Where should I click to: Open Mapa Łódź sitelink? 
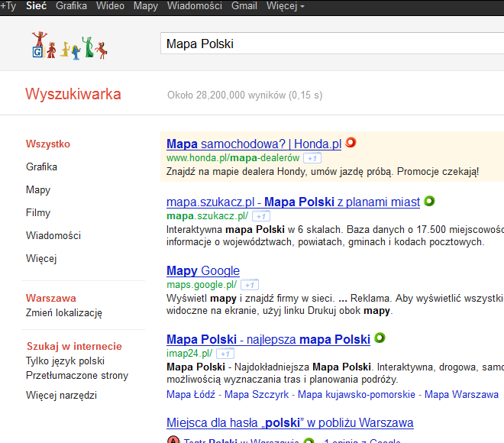[191, 394]
